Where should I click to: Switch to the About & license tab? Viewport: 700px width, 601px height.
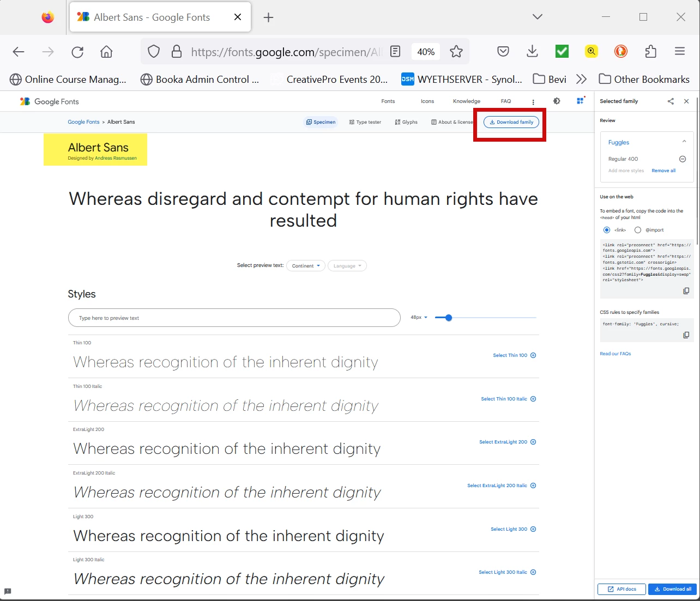click(x=452, y=122)
